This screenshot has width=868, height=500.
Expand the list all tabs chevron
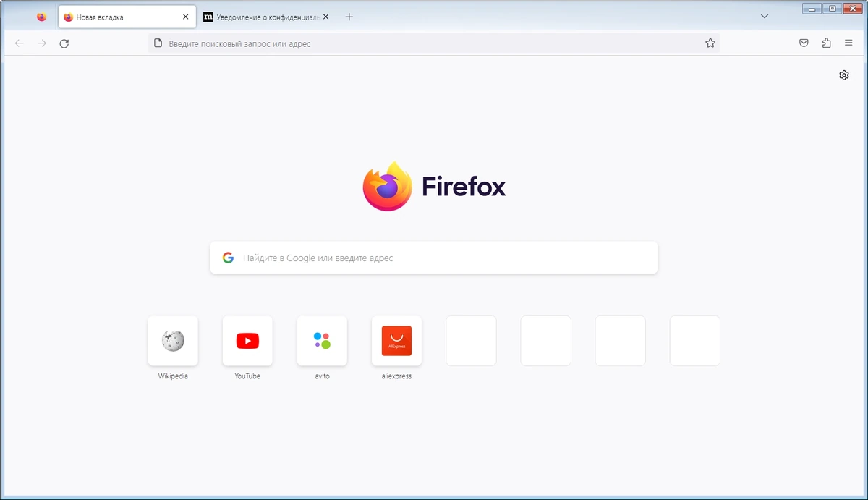765,17
